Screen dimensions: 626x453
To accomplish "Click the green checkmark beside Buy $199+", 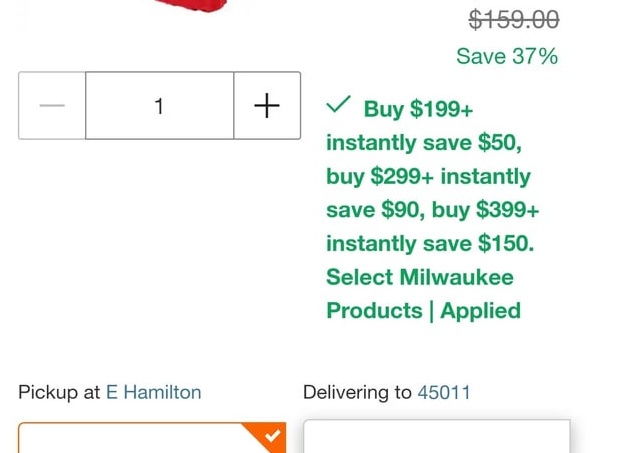I will 339,105.
